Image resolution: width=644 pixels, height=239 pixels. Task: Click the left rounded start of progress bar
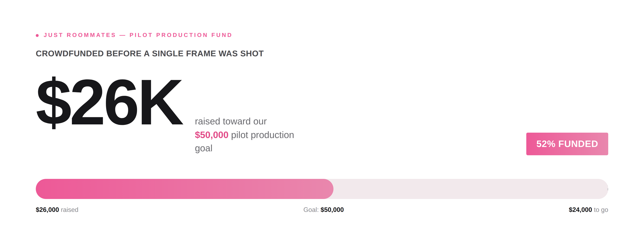(41, 189)
